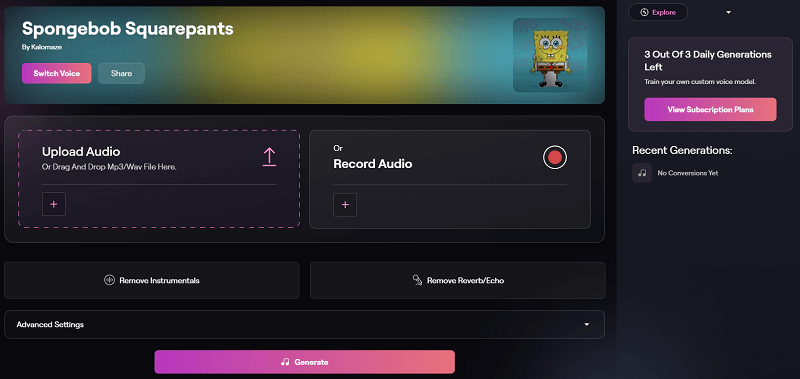Click 'No Conversions Yet' text
The height and width of the screenshot is (379, 800).
(688, 173)
